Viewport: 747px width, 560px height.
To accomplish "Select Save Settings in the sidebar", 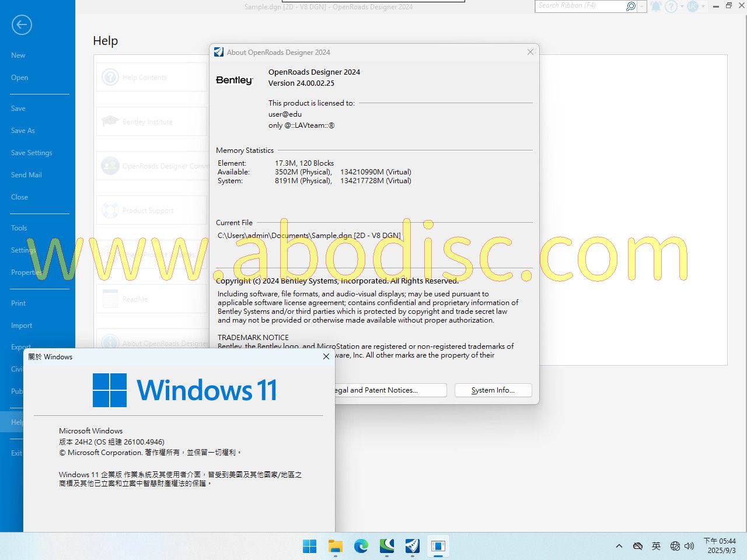I will 32,153.
